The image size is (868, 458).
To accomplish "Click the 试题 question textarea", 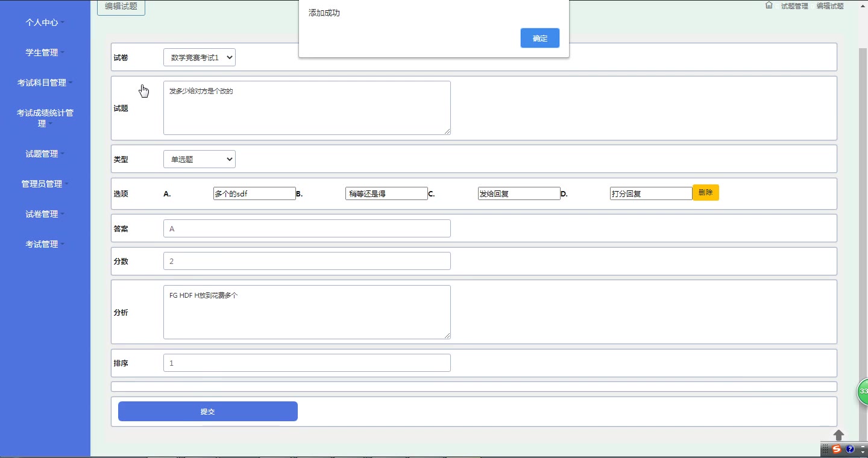I will 307,108.
